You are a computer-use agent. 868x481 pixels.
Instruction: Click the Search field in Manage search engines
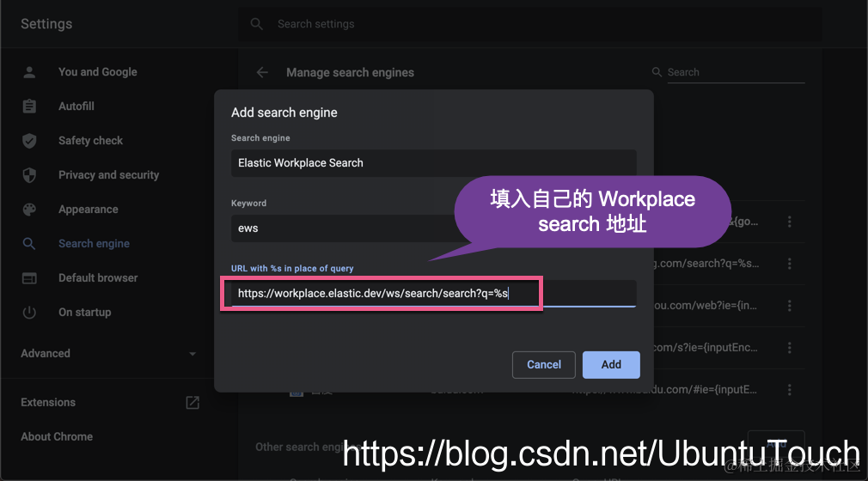[735, 72]
